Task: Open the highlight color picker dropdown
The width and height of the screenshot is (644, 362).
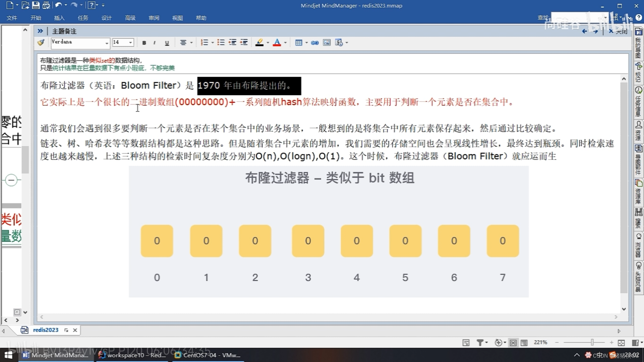Action: coord(268,43)
